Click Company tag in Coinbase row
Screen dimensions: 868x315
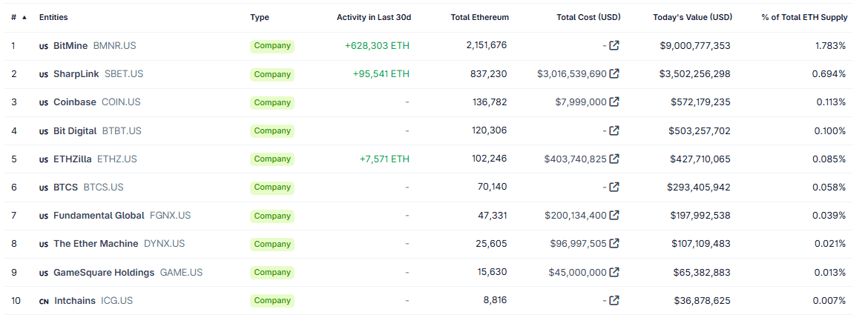pyautogui.click(x=272, y=102)
